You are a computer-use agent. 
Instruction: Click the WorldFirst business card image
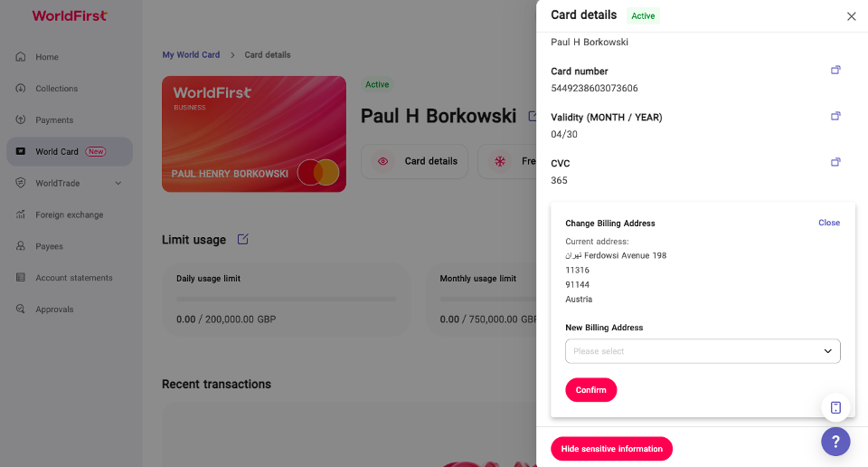[x=254, y=134]
